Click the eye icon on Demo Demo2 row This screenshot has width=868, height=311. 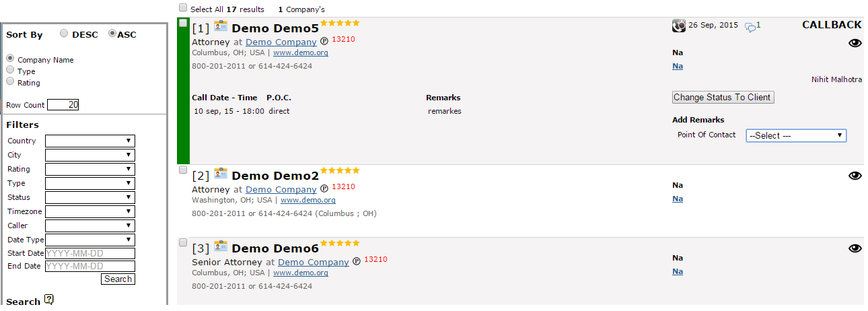tap(855, 175)
